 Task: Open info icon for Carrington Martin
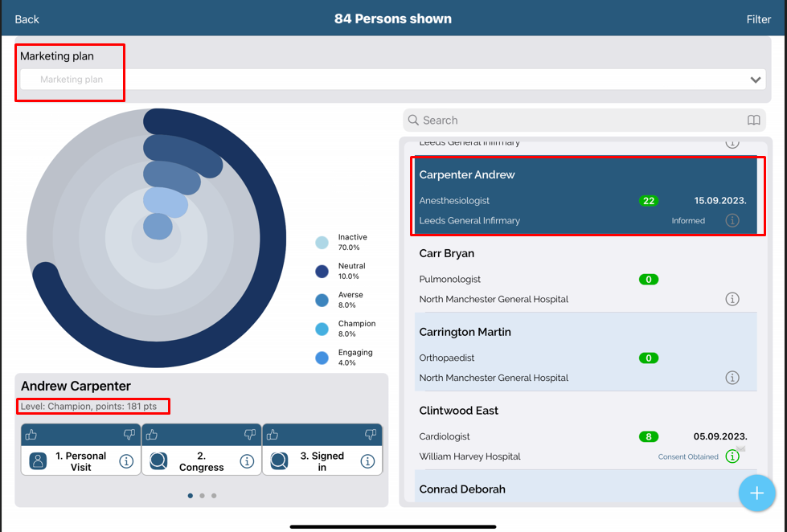tap(732, 378)
